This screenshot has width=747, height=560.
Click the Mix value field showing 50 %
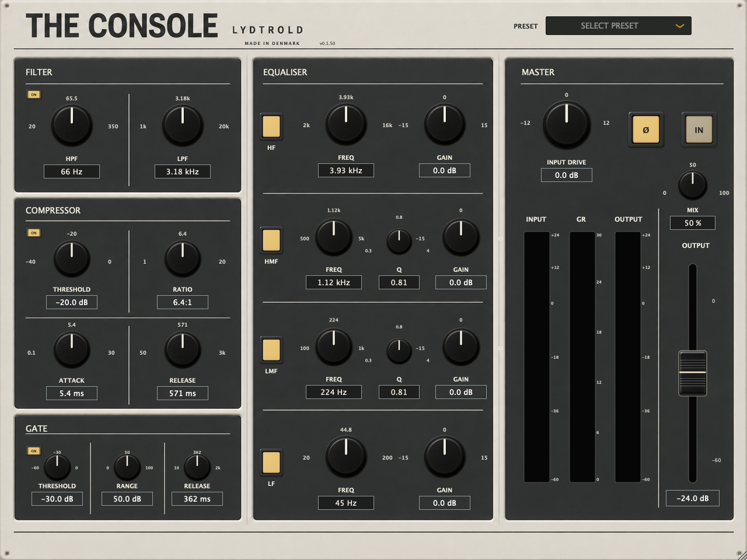pyautogui.click(x=693, y=223)
